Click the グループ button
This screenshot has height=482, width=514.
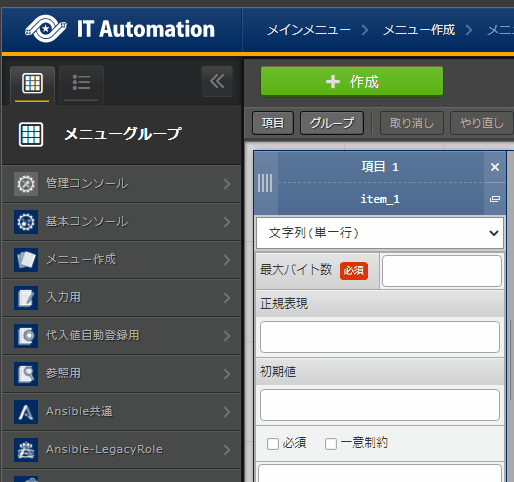coord(332,123)
